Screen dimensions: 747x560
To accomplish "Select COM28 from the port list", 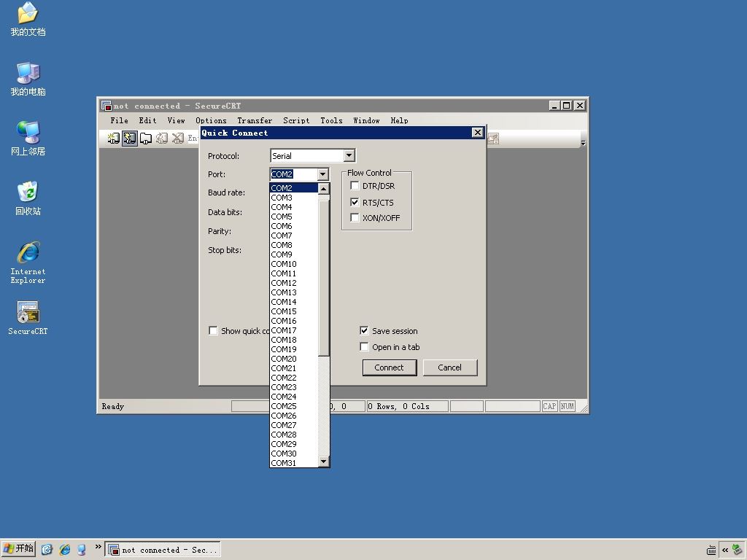I will (x=293, y=435).
